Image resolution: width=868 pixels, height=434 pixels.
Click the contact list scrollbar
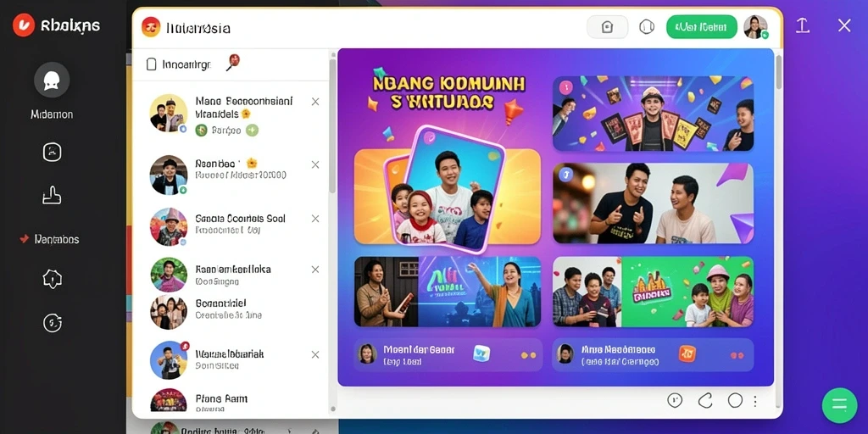(x=332, y=127)
